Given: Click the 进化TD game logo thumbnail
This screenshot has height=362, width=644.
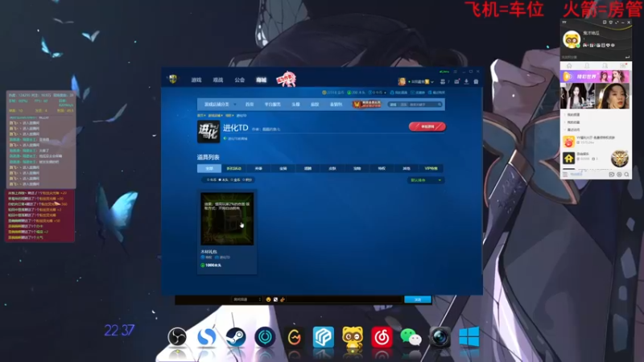Looking at the screenshot, I should pos(208,131).
